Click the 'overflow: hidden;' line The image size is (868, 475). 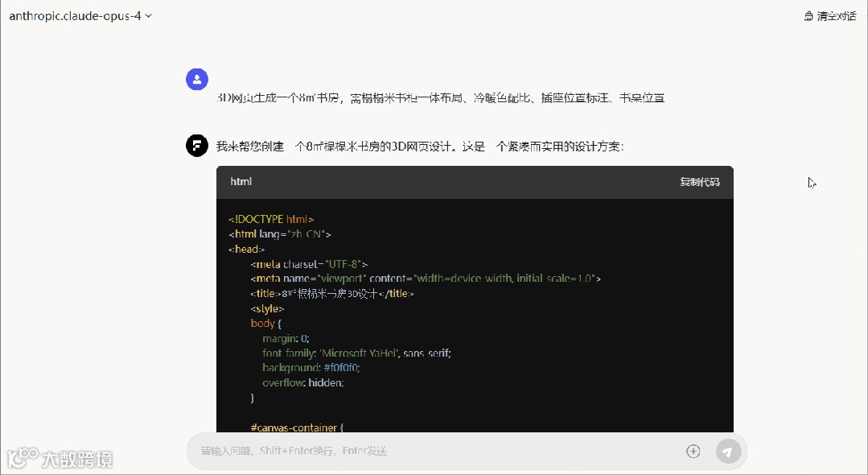pos(302,382)
